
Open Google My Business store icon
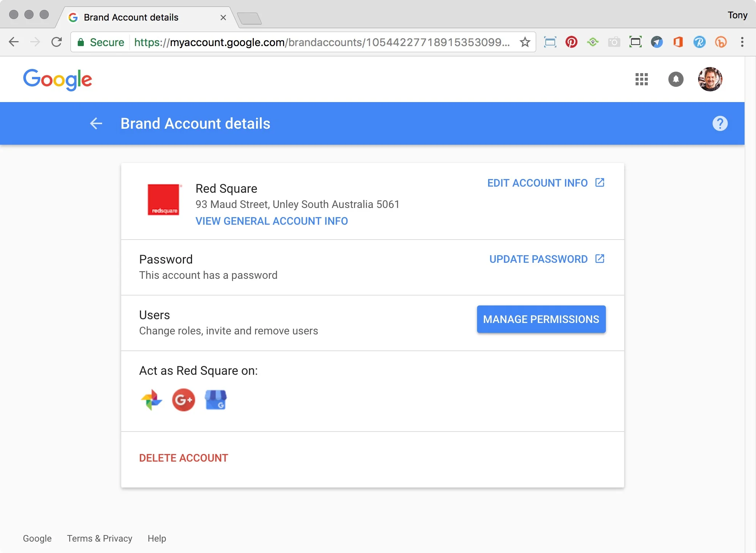[x=216, y=400]
